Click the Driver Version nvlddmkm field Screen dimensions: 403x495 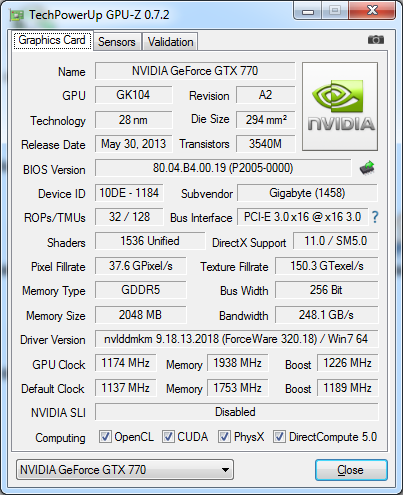236,339
